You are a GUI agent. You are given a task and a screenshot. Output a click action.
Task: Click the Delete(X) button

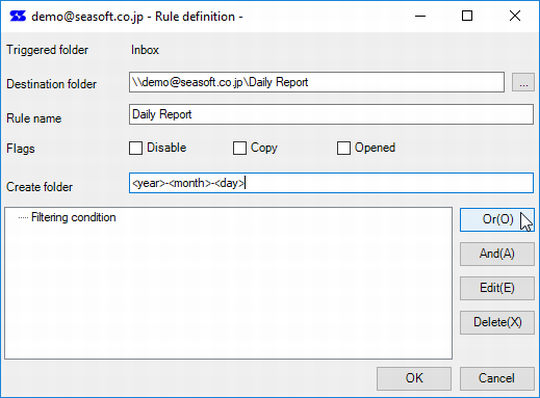pyautogui.click(x=497, y=322)
